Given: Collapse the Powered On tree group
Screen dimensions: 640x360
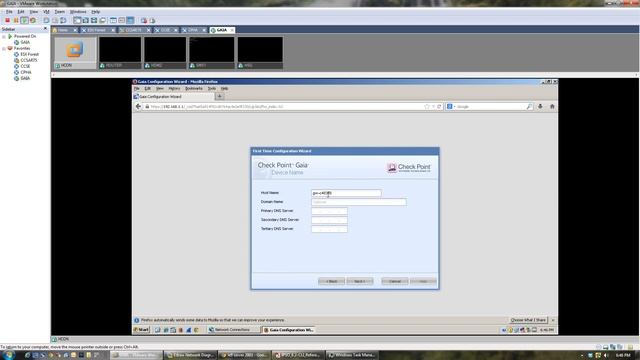Looking at the screenshot, I should pos(4,36).
